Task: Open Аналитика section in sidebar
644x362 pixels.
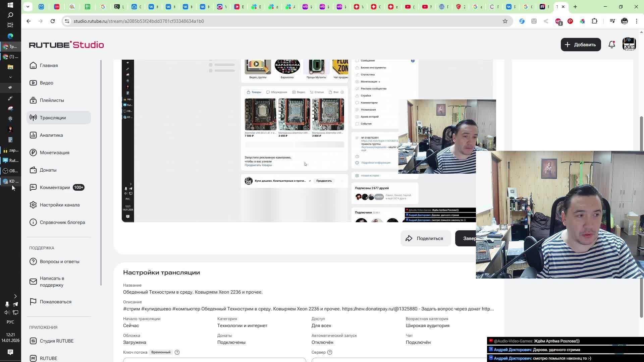Action: click(51, 135)
